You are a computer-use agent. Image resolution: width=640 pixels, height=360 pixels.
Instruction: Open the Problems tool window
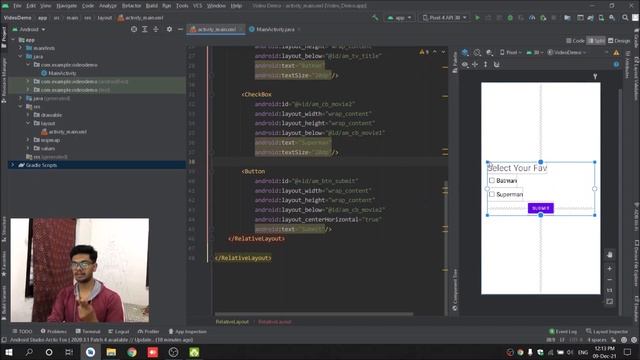(54, 331)
